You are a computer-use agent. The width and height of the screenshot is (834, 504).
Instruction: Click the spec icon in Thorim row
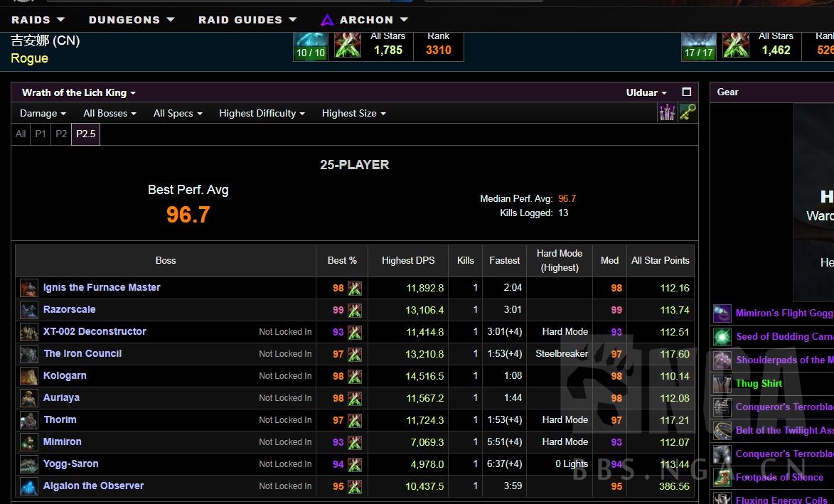[x=355, y=421]
